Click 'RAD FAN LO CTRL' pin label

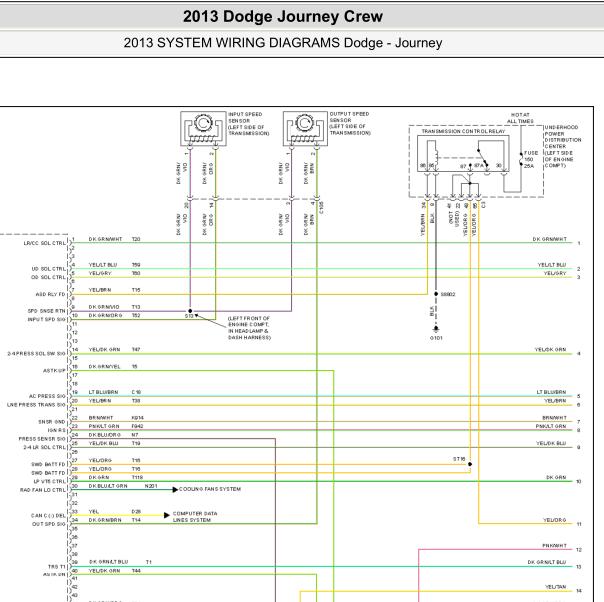pos(43,490)
